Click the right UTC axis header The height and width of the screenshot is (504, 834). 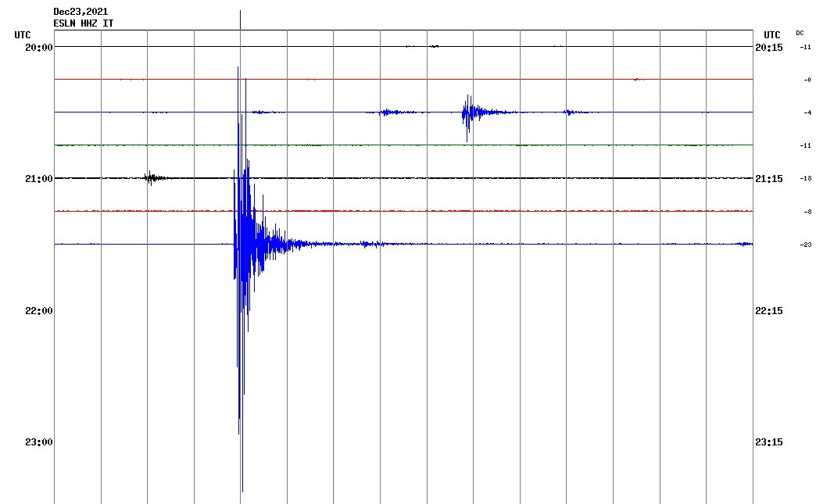(771, 35)
